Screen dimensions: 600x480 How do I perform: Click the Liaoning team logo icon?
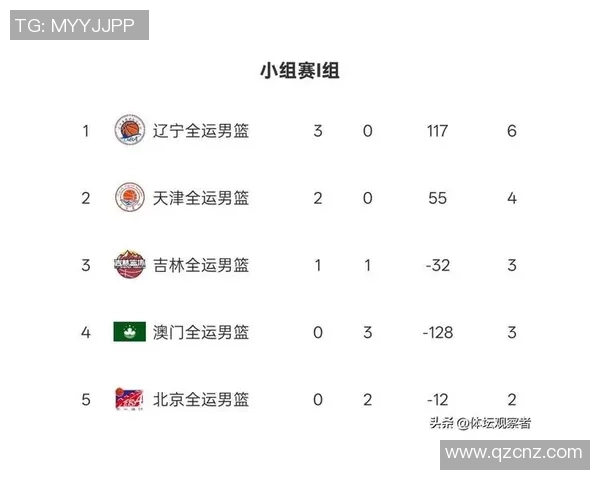[x=130, y=131]
